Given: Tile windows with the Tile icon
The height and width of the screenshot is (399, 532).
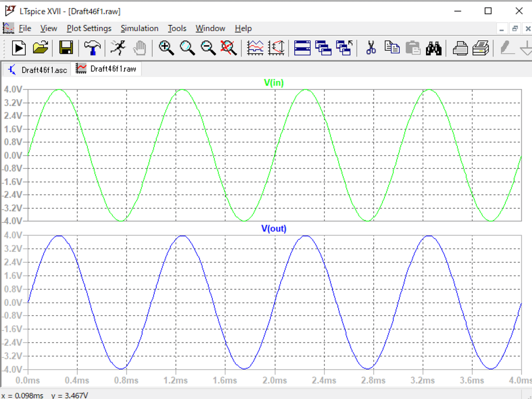Looking at the screenshot, I should click(x=302, y=47).
